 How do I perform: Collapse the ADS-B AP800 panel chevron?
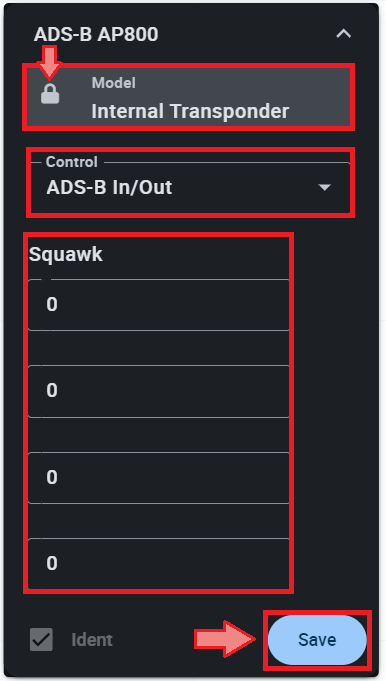click(x=343, y=33)
